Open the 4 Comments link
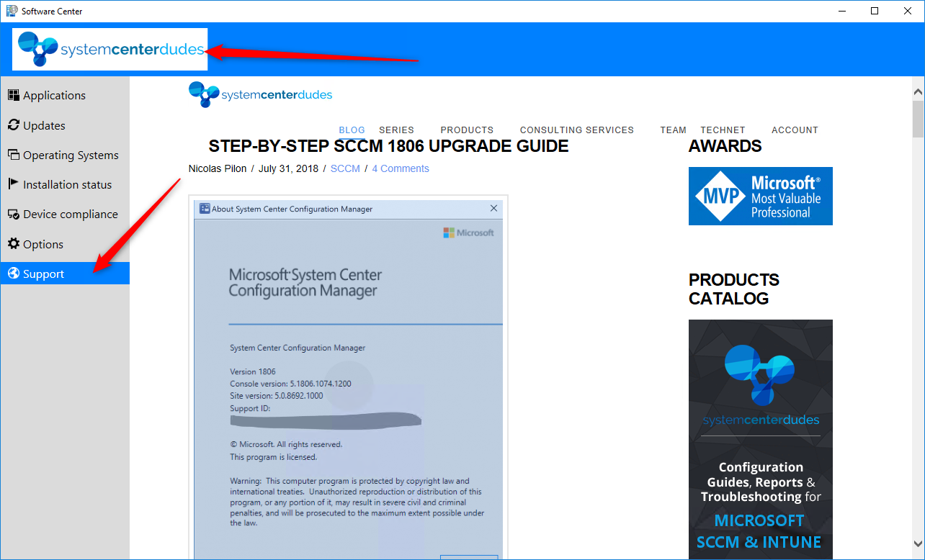The width and height of the screenshot is (925, 560). pyautogui.click(x=401, y=168)
